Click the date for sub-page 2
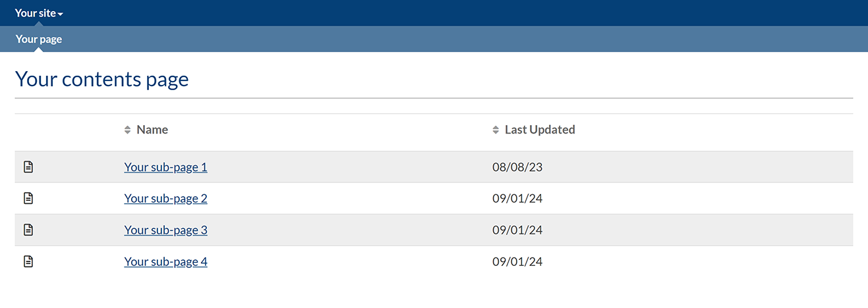This screenshot has height=308, width=868. click(x=517, y=199)
